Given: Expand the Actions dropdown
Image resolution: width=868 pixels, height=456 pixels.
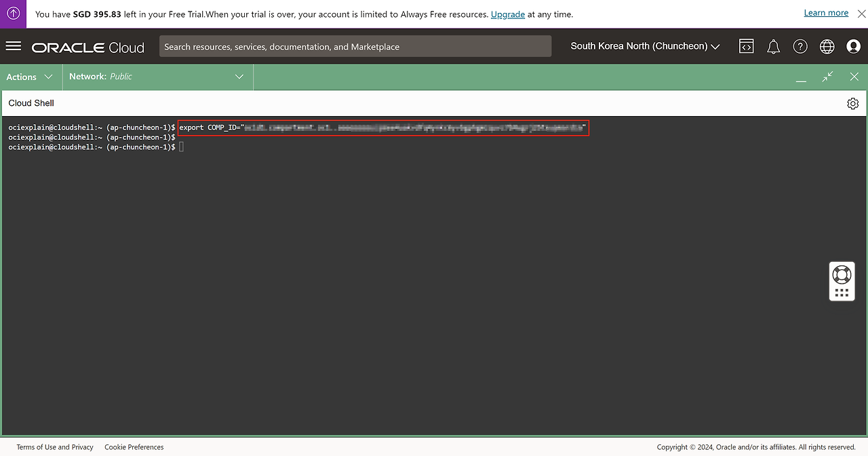Looking at the screenshot, I should point(30,77).
